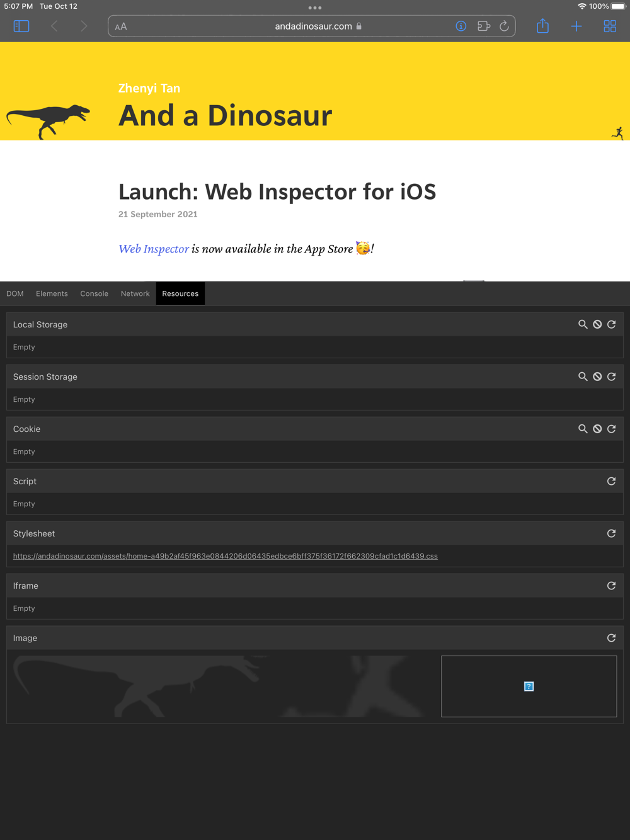
Task: Clear Cookie data
Action: [x=597, y=429]
